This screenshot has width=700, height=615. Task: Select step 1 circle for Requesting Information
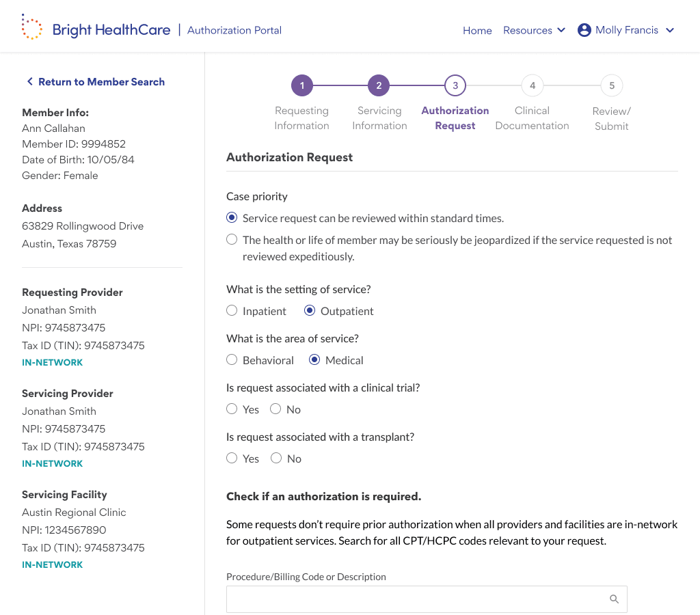click(x=301, y=85)
